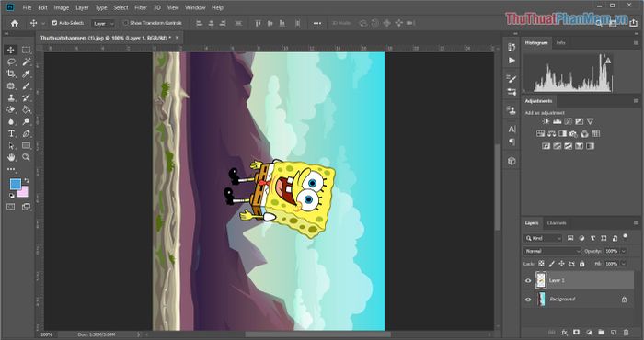Screen dimensions: 644x340
Task: Select the Brush tool
Action: (x=27, y=85)
